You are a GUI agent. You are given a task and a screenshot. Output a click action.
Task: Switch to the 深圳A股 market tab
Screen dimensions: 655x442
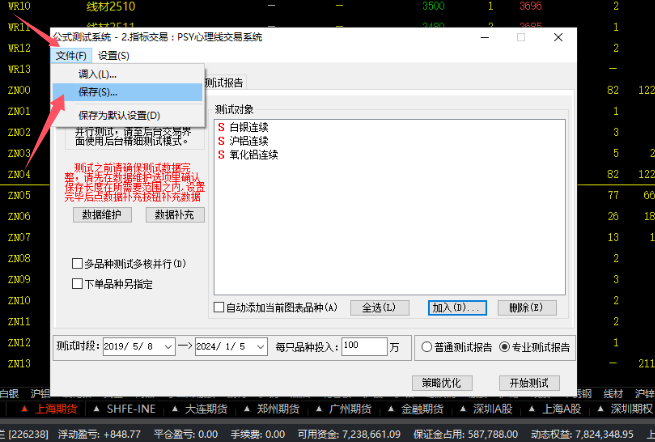[x=493, y=409]
